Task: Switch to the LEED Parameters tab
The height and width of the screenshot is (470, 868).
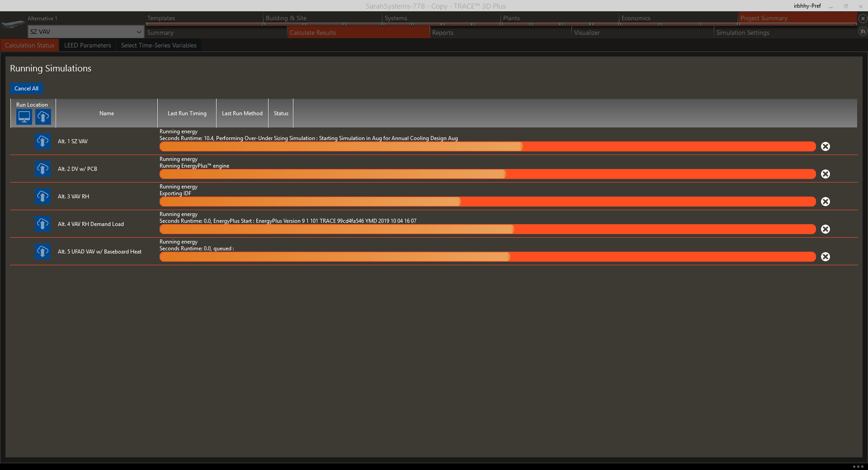Action: (x=87, y=45)
